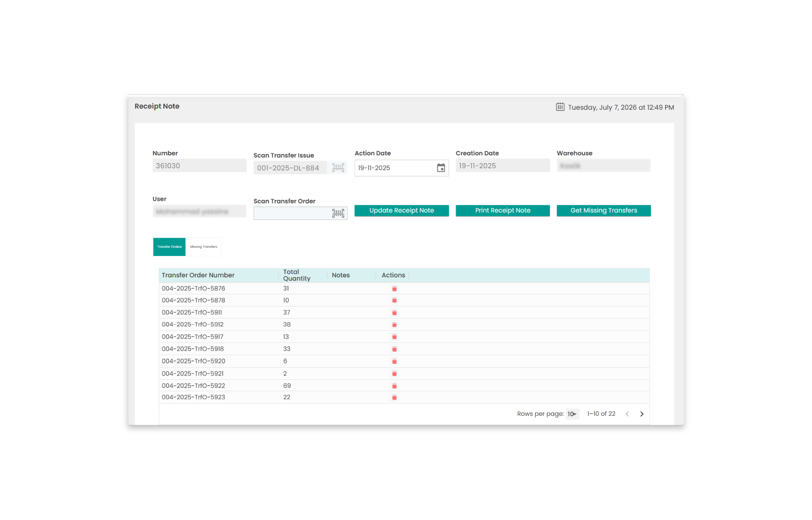Image resolution: width=812 pixels, height=520 pixels.
Task: Click the Tuesday, July 7, 2026 timestamp
Action: point(621,107)
